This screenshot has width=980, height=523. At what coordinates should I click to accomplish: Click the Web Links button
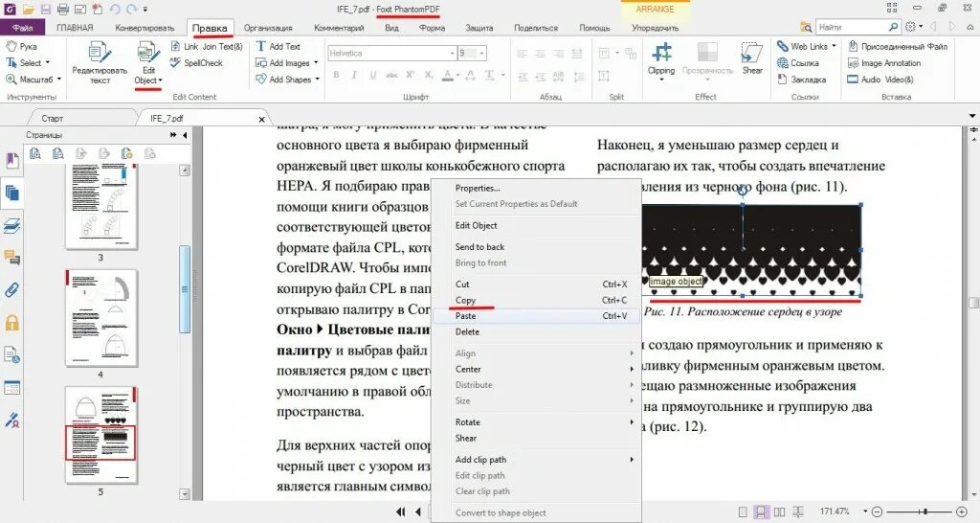[806, 46]
